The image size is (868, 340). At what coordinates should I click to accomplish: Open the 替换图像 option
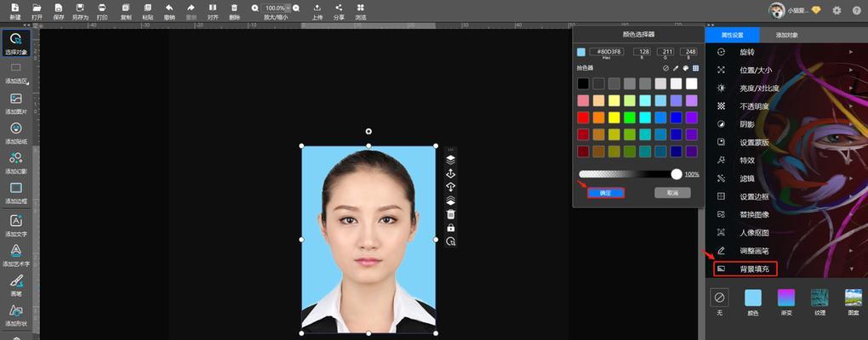[786, 214]
